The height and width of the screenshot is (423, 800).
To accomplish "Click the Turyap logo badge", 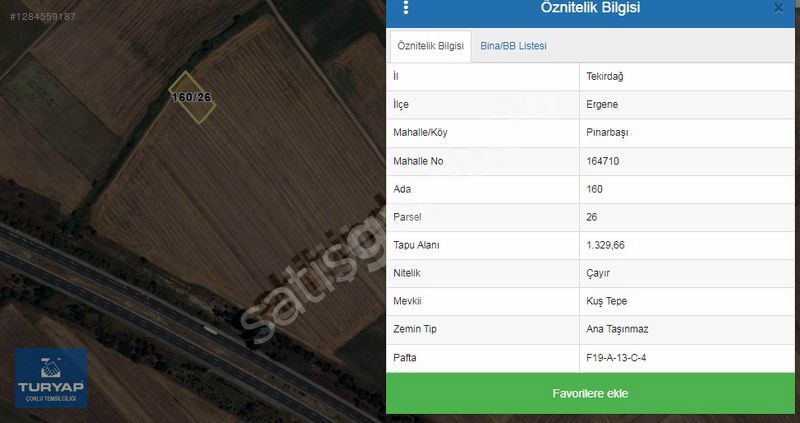I will click(x=51, y=378).
